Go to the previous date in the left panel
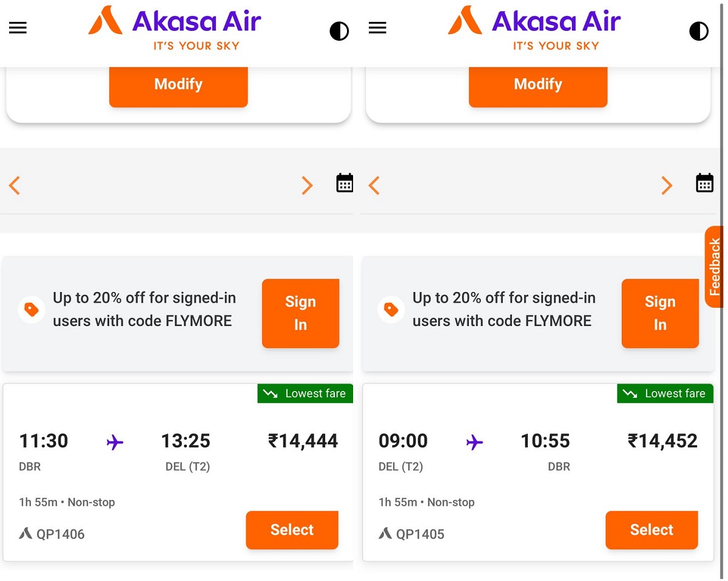The width and height of the screenshot is (728, 581). pyautogui.click(x=15, y=185)
